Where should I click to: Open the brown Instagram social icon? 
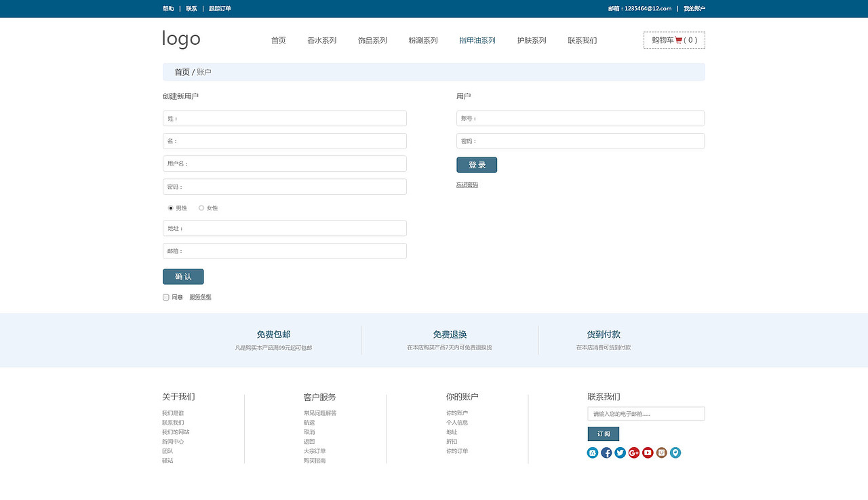[662, 453]
